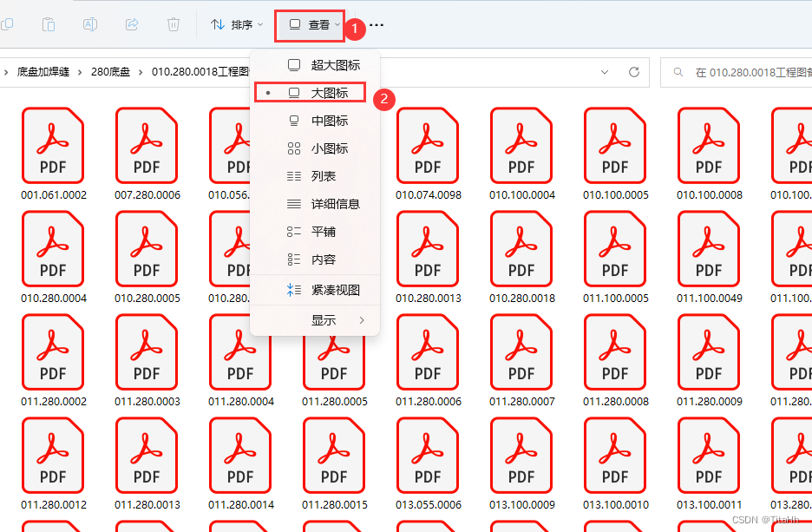The height and width of the screenshot is (532, 812).
Task: Select PDF file 010.280.0013
Action: pyautogui.click(x=429, y=257)
